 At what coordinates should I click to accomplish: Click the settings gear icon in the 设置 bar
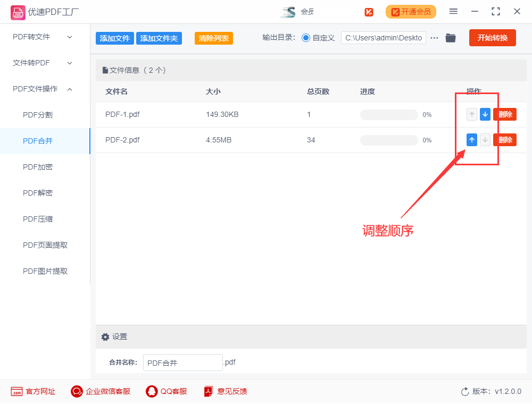coord(105,336)
